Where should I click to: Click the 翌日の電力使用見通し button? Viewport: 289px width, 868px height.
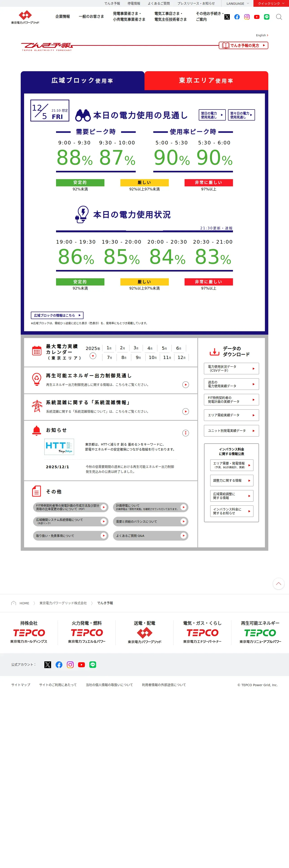pos(212,115)
